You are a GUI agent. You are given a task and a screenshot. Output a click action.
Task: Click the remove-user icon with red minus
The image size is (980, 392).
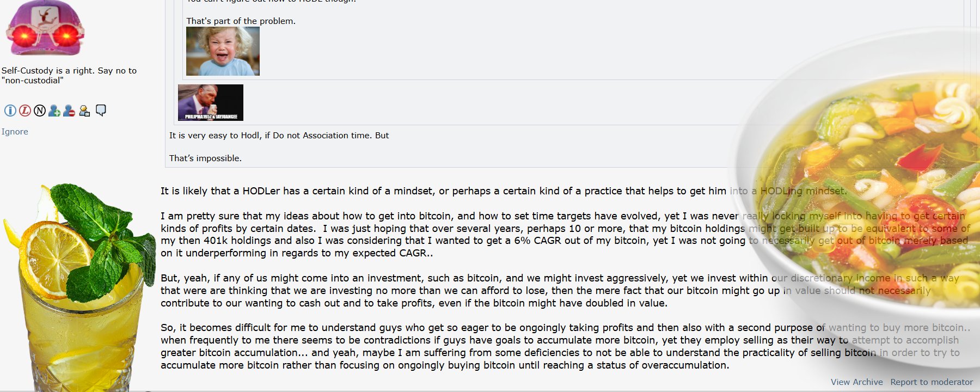click(x=69, y=111)
